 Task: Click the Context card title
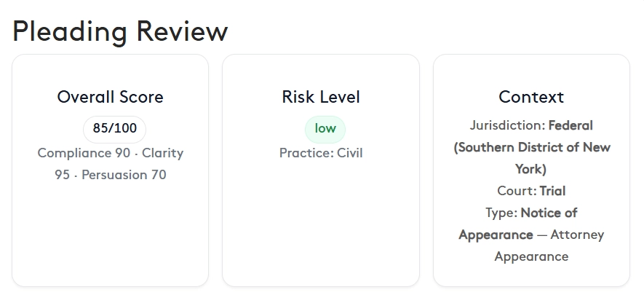tap(530, 97)
